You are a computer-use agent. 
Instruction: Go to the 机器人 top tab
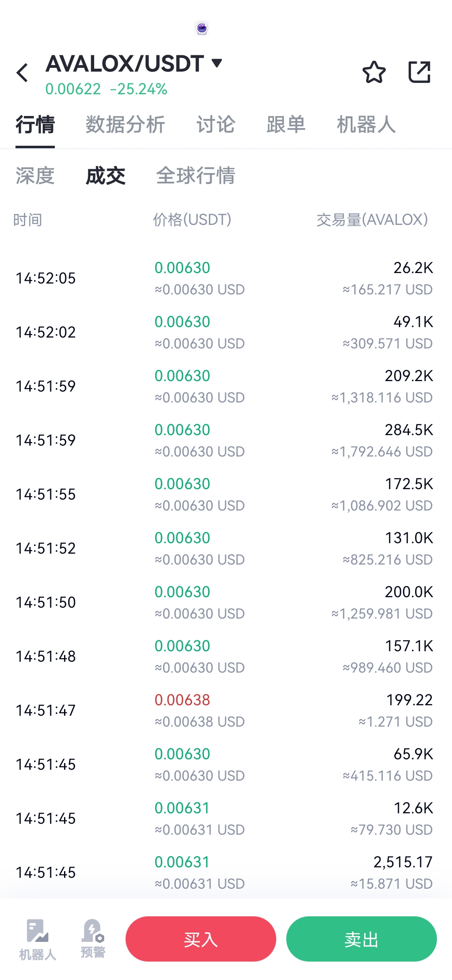366,125
